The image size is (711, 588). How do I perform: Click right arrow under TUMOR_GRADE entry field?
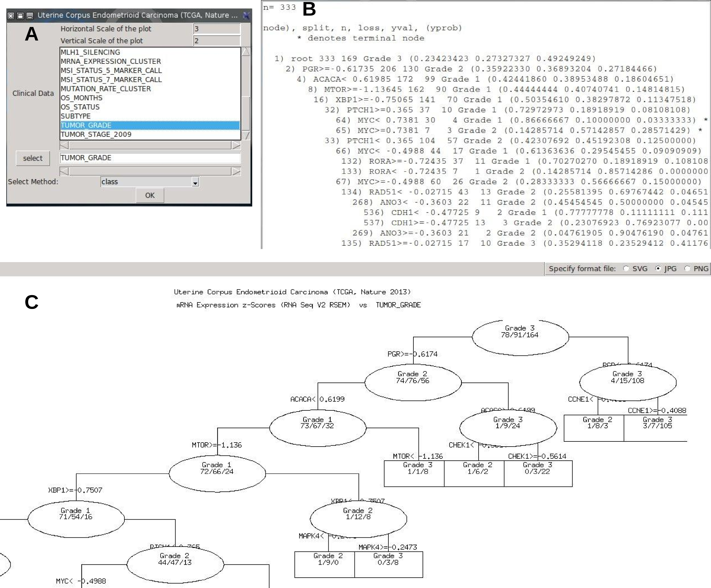tap(236, 171)
